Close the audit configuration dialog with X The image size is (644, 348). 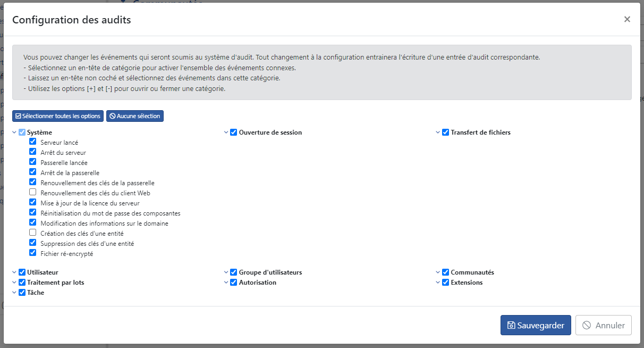627,20
